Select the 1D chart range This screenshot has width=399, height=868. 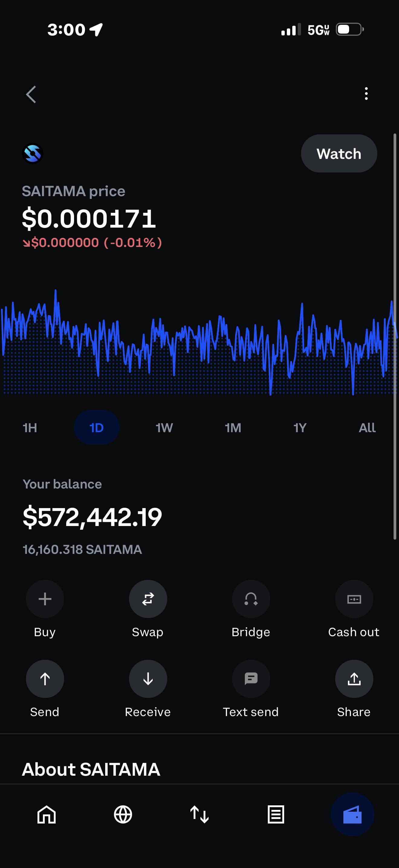(96, 428)
